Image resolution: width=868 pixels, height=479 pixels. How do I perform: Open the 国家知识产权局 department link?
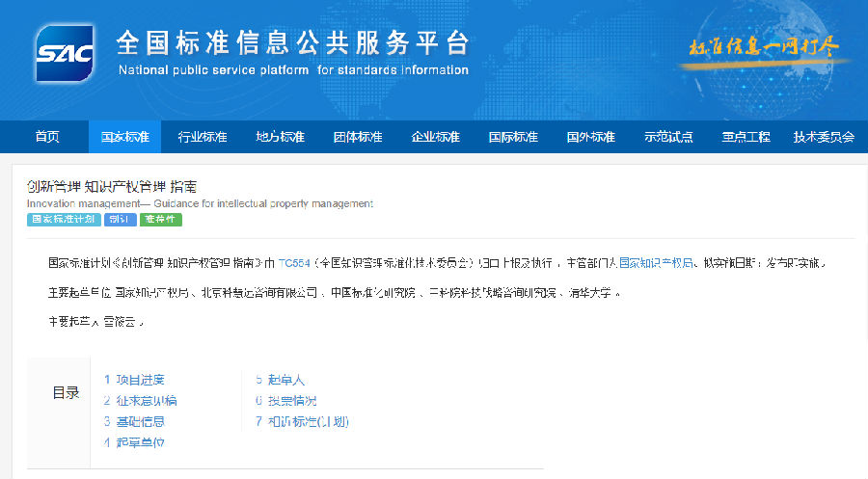pyautogui.click(x=656, y=263)
